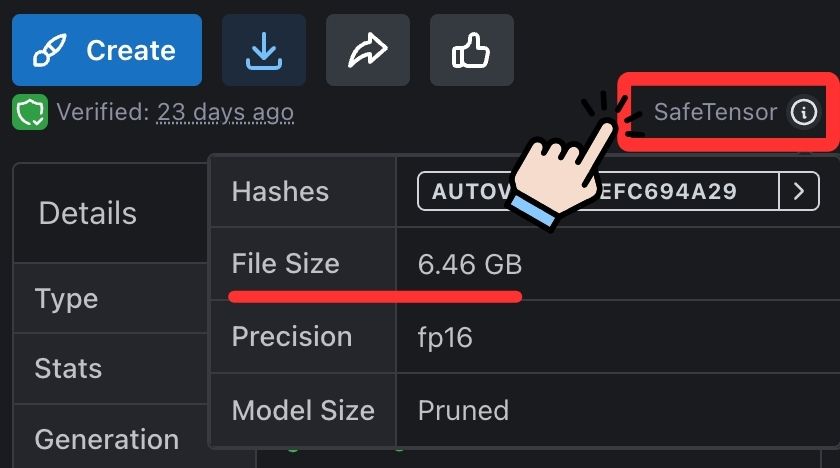
Task: Open the SafeTensor info icon
Action: click(803, 112)
